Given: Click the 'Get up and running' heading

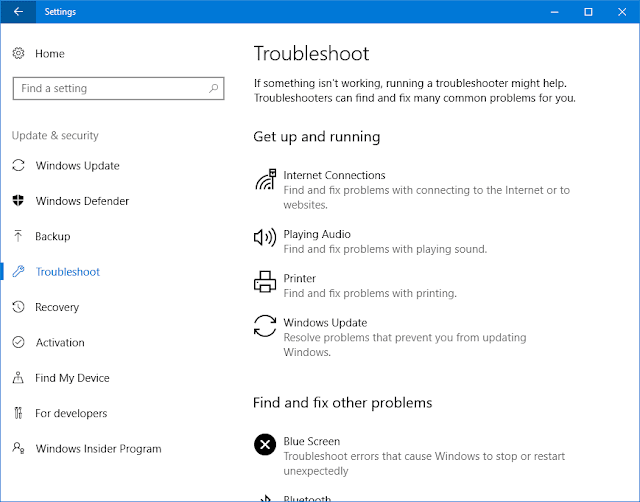Looking at the screenshot, I should tap(317, 137).
